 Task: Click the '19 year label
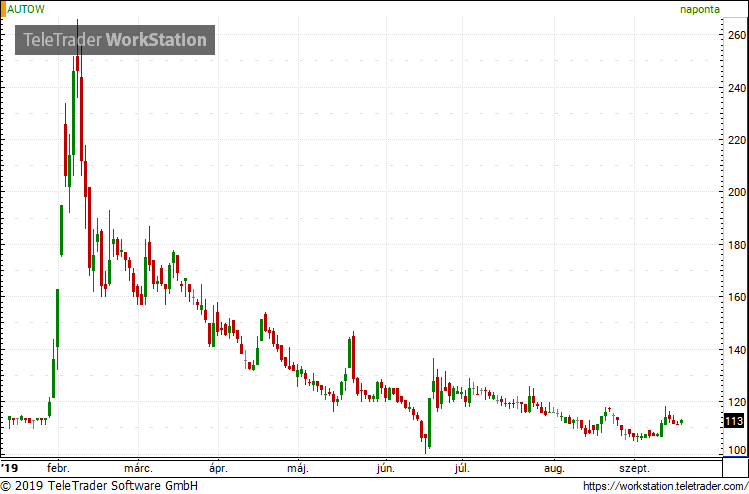[x=10, y=467]
